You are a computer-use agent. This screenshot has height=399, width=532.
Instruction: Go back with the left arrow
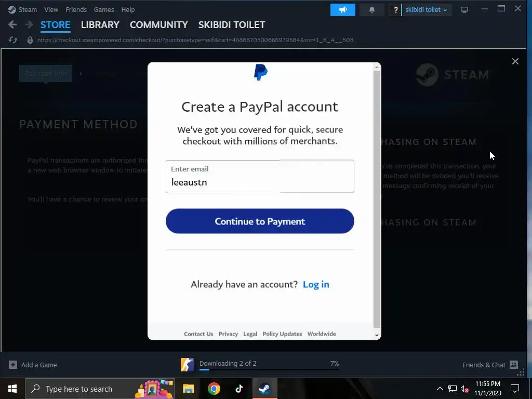[x=12, y=24]
